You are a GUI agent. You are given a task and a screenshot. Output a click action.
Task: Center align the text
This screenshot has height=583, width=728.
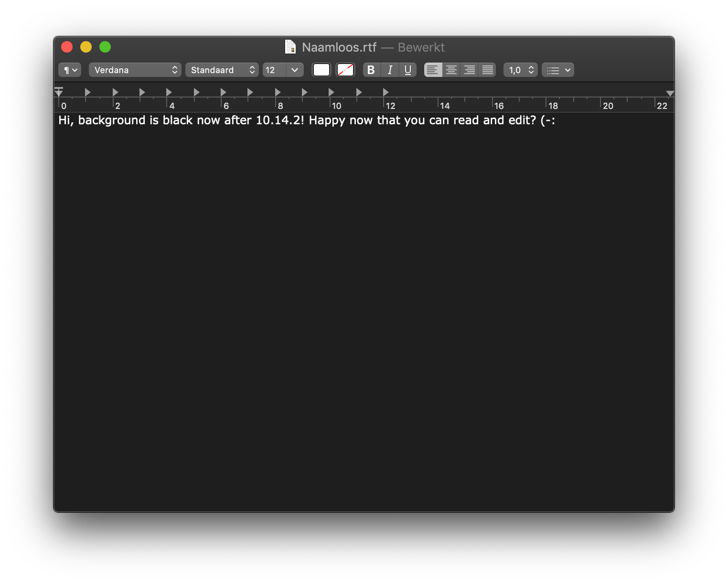click(x=451, y=70)
